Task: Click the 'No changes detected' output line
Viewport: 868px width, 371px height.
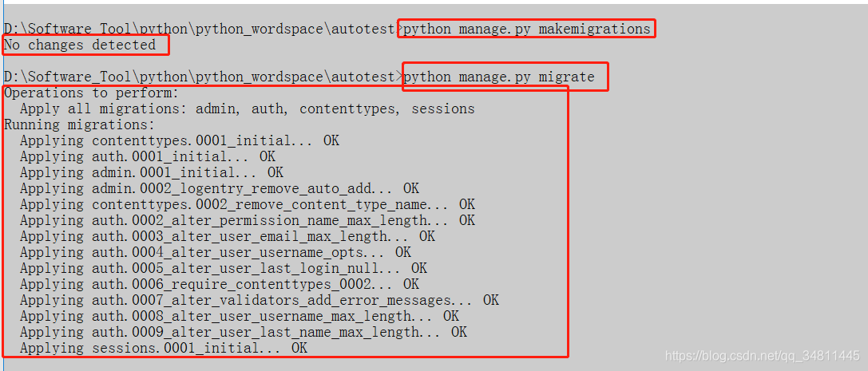Action: pos(81,45)
